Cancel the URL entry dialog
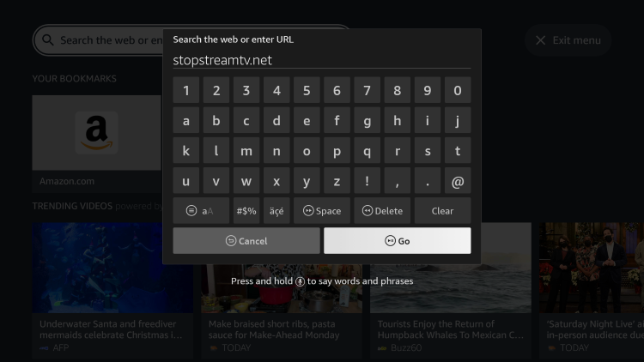Screen dimensions: 644x362 pos(246,241)
